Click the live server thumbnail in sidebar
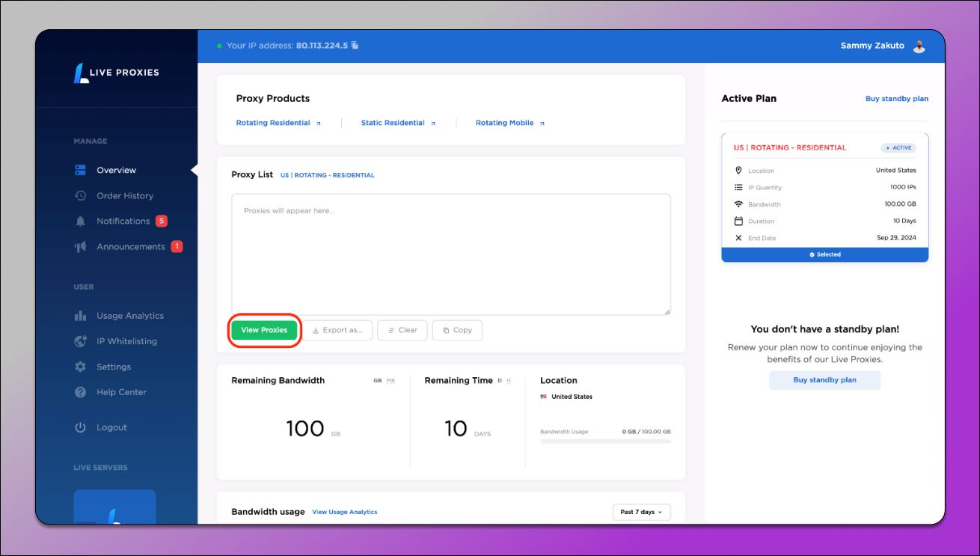Screen dimensions: 980x556 click(x=114, y=507)
